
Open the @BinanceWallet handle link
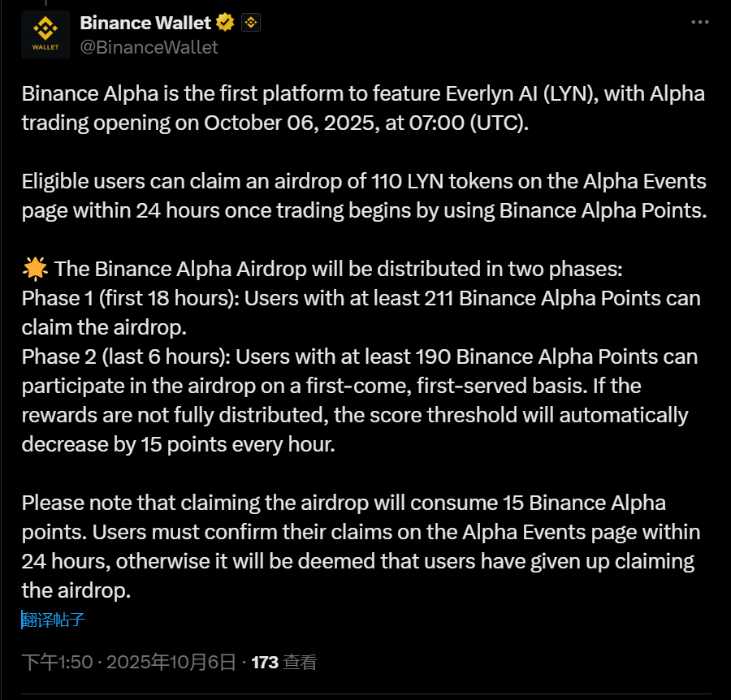pyautogui.click(x=149, y=47)
